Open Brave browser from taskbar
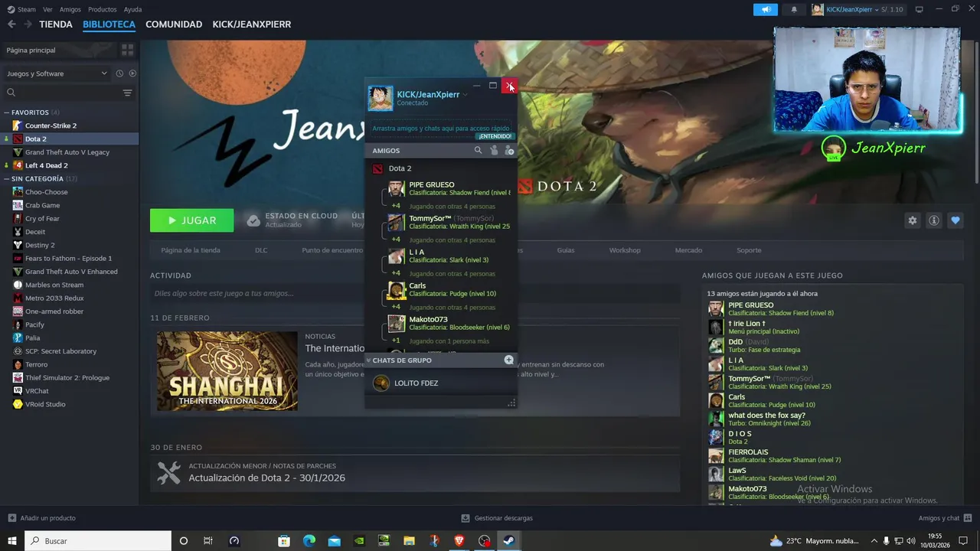980x551 pixels. [459, 541]
